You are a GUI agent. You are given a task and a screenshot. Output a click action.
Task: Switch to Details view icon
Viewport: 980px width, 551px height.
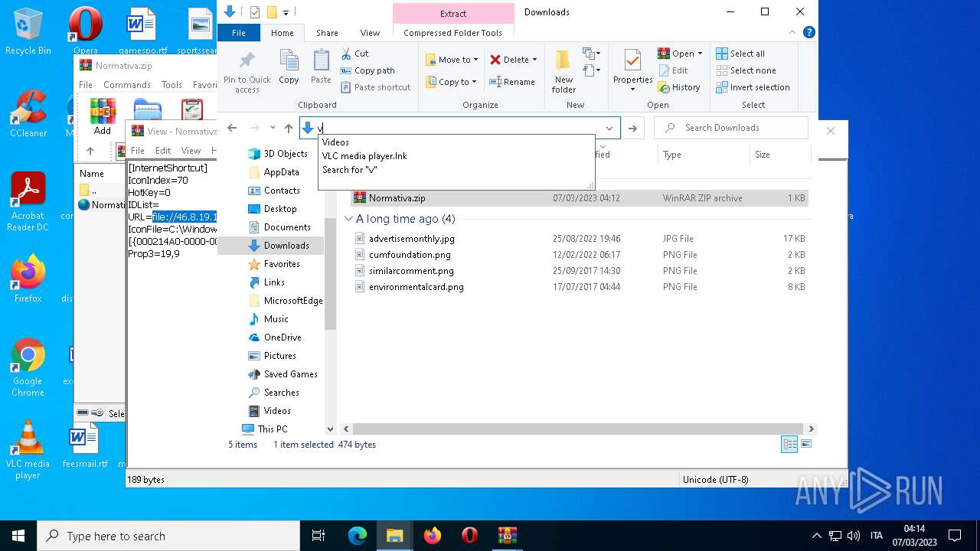(789, 445)
